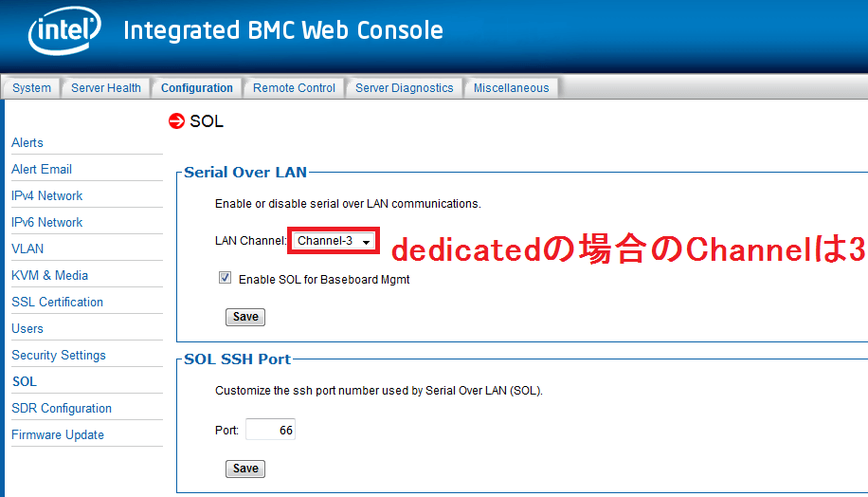Image resolution: width=868 pixels, height=497 pixels.
Task: Select SOL in the sidebar
Action: 25,382
